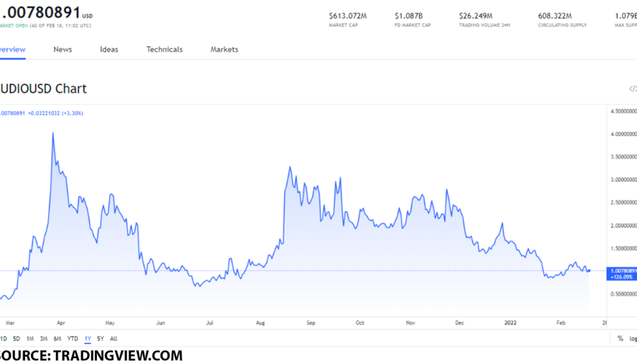Choose the YTD time range

click(x=72, y=339)
